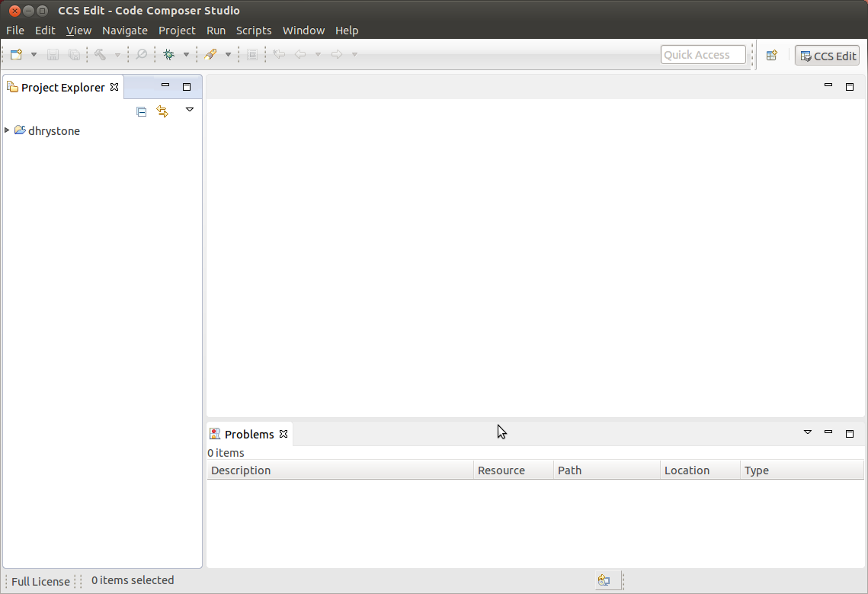Viewport: 868px width, 594px height.
Task: Click the Open Perspective icon
Action: pos(772,55)
